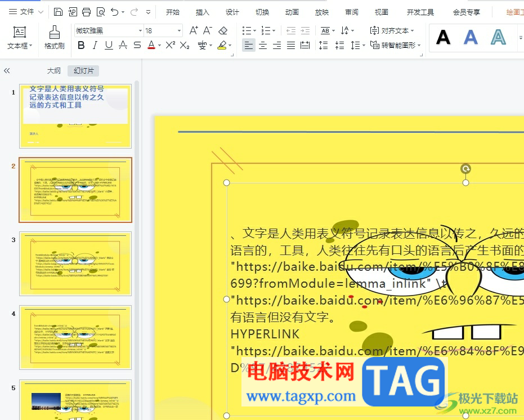Toggle Bold formatting
This screenshot has height=420, width=524.
click(81, 45)
